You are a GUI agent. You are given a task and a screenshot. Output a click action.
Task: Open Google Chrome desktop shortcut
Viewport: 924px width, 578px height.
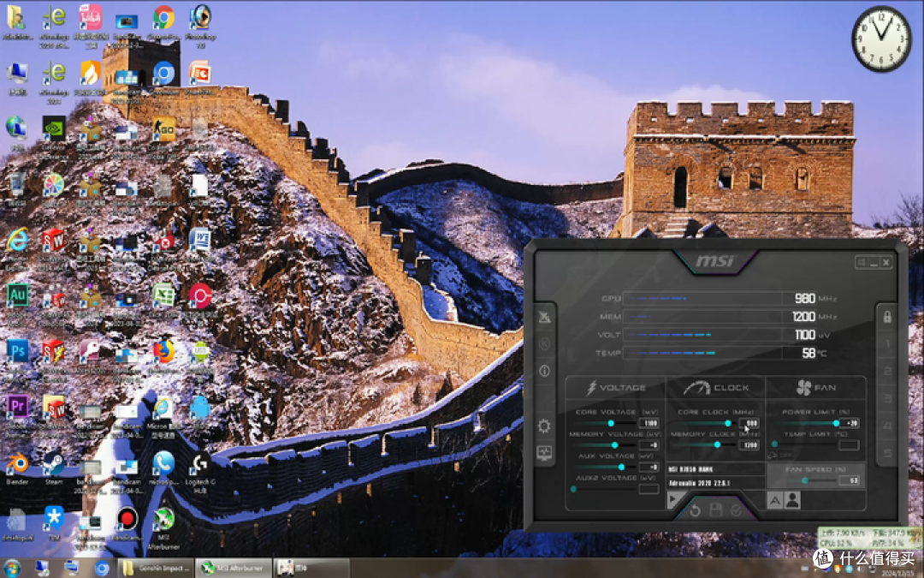[x=163, y=24]
